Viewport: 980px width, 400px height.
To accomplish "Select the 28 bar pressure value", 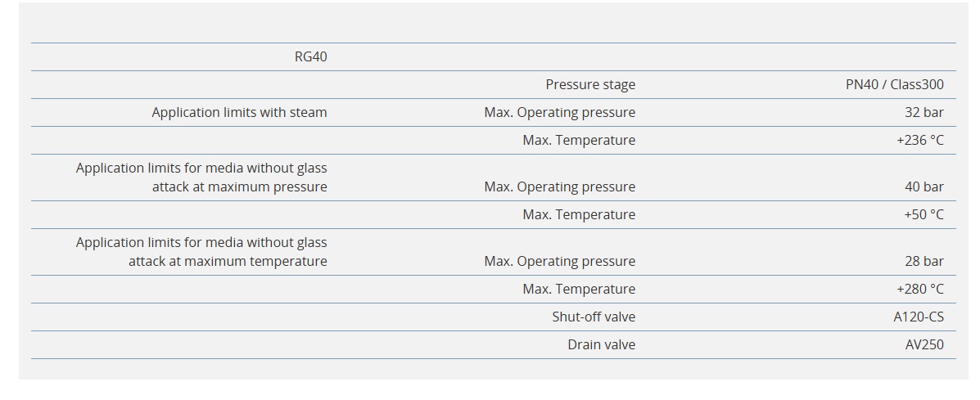I will coord(924,261).
